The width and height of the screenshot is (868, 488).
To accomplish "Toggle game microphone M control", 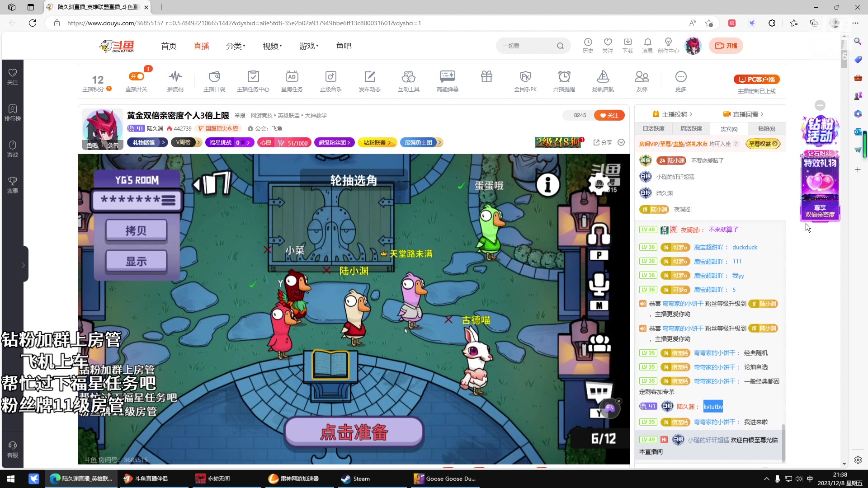I will tap(599, 292).
